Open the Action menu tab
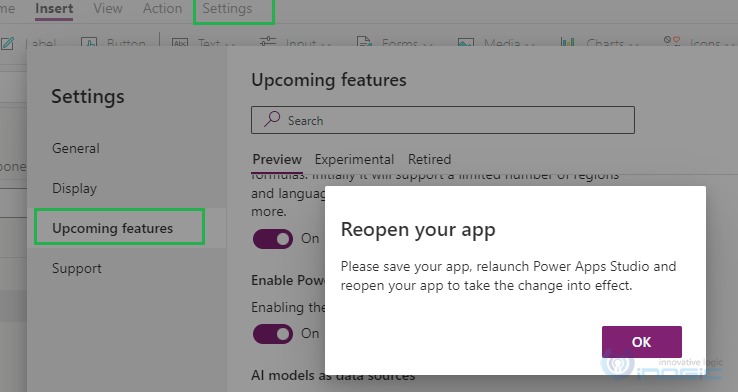The width and height of the screenshot is (738, 392). click(x=162, y=8)
